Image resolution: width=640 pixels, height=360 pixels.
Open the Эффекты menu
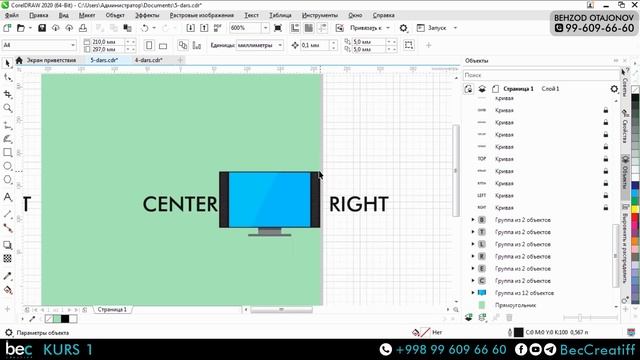tap(147, 15)
